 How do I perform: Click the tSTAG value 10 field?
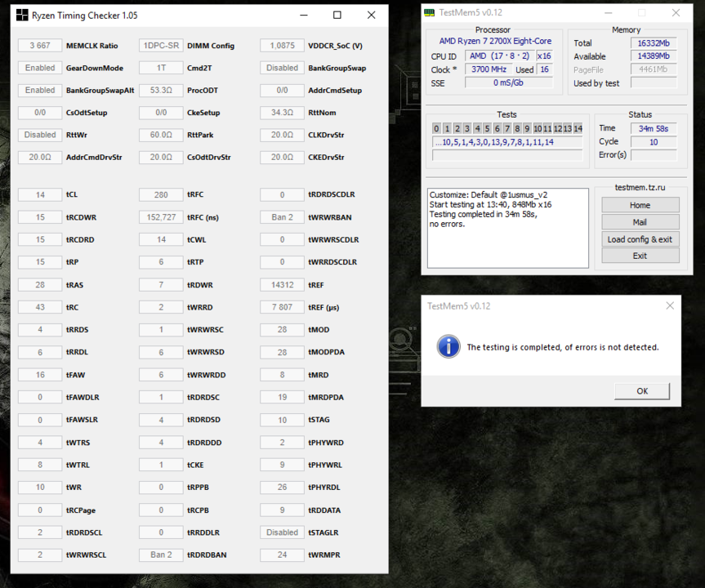282,420
